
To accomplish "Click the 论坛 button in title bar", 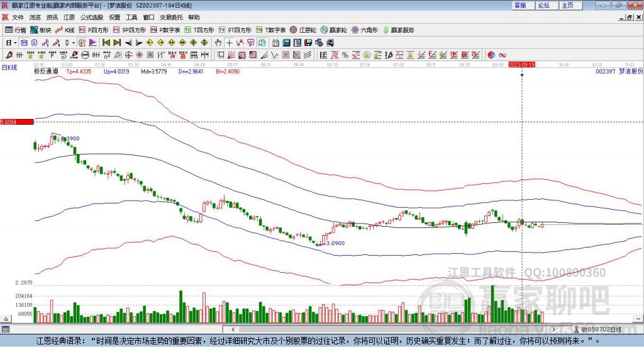I will click(548, 5).
